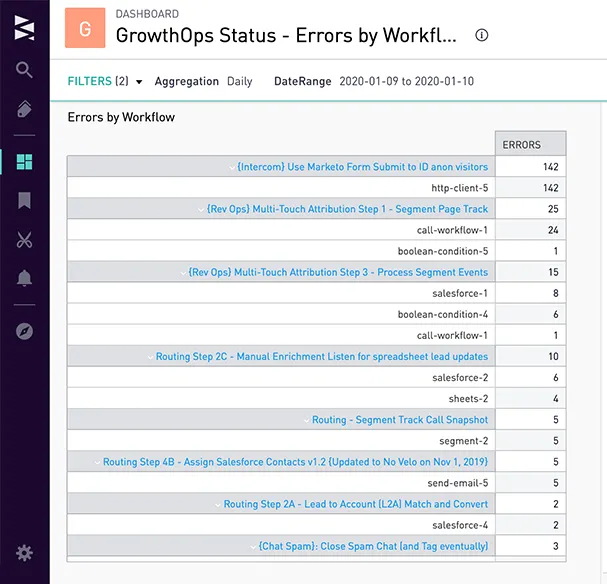
Task: Collapse the Routing Step 2A row
Action: (x=218, y=505)
